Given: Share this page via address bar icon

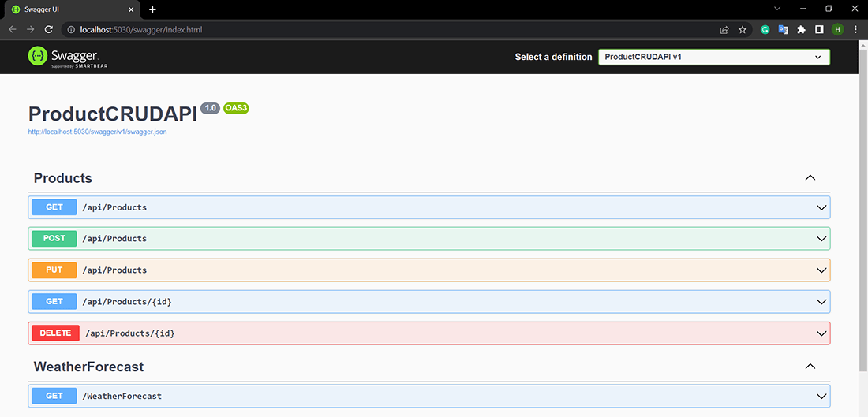Looking at the screenshot, I should [724, 30].
